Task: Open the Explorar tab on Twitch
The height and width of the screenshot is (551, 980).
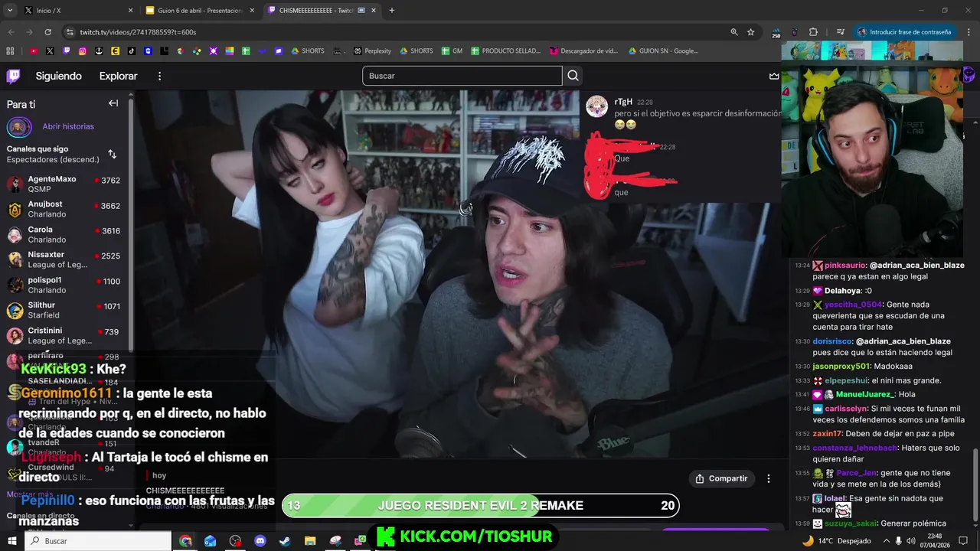Action: point(118,76)
